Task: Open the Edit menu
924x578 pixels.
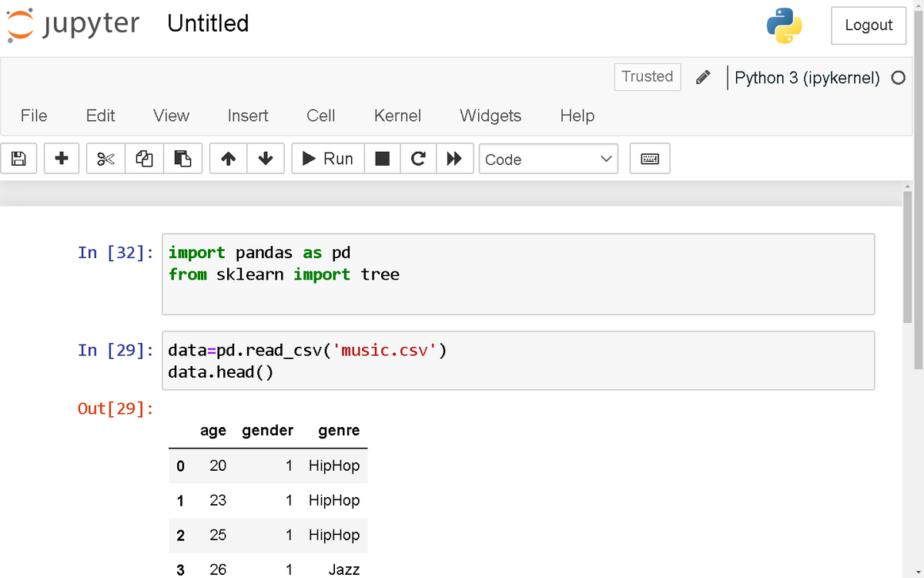Action: (x=101, y=116)
